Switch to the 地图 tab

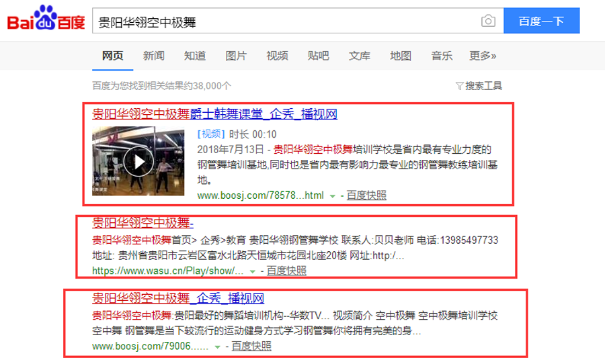coord(401,56)
